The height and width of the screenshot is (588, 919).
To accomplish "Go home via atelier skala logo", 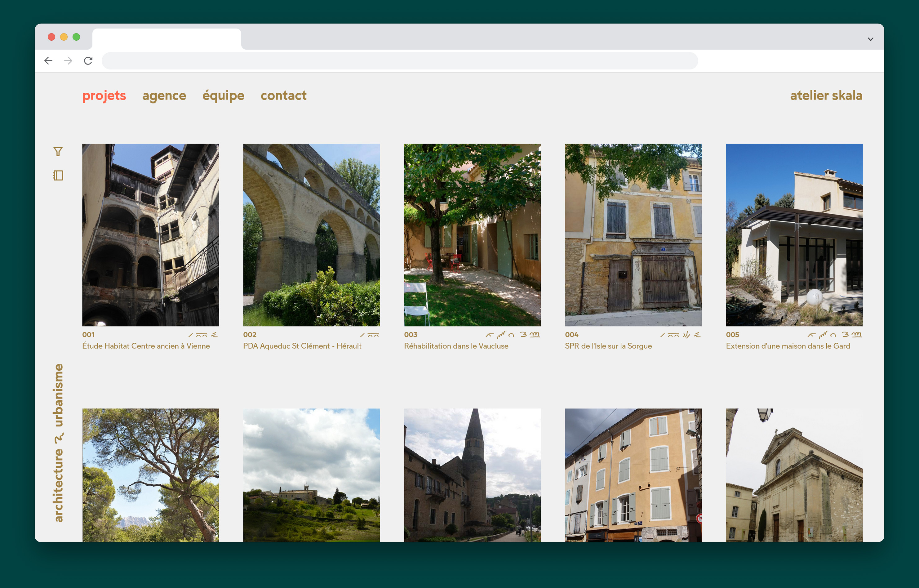I will pos(826,96).
